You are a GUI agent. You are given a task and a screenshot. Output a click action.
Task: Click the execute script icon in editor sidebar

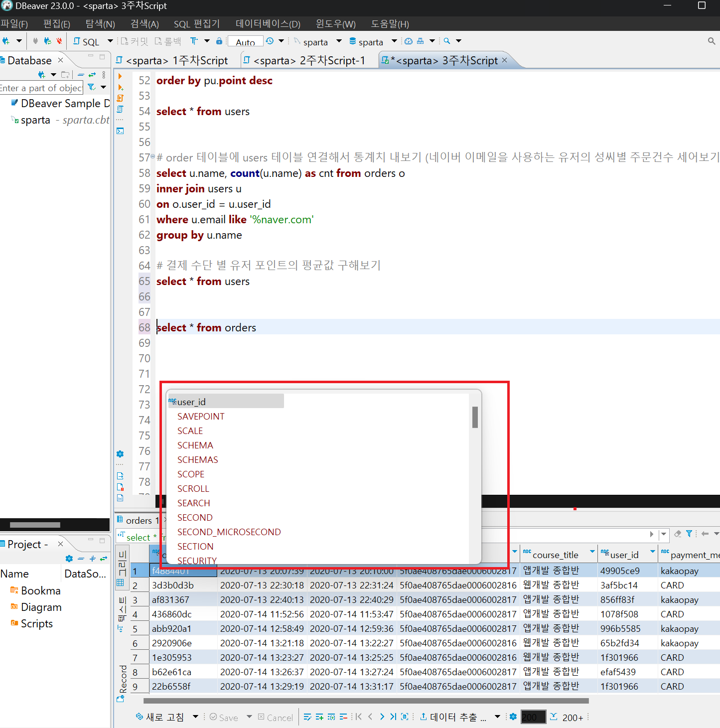pos(120,98)
